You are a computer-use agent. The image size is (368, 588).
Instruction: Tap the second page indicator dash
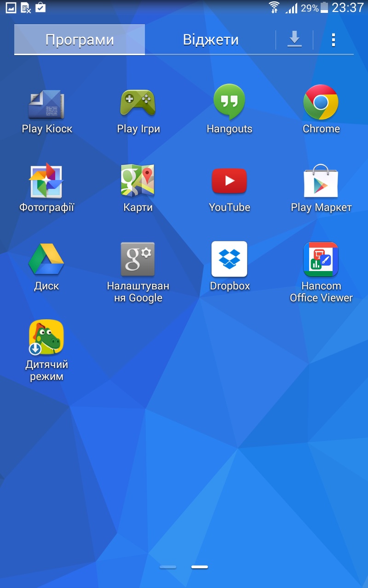[200, 567]
